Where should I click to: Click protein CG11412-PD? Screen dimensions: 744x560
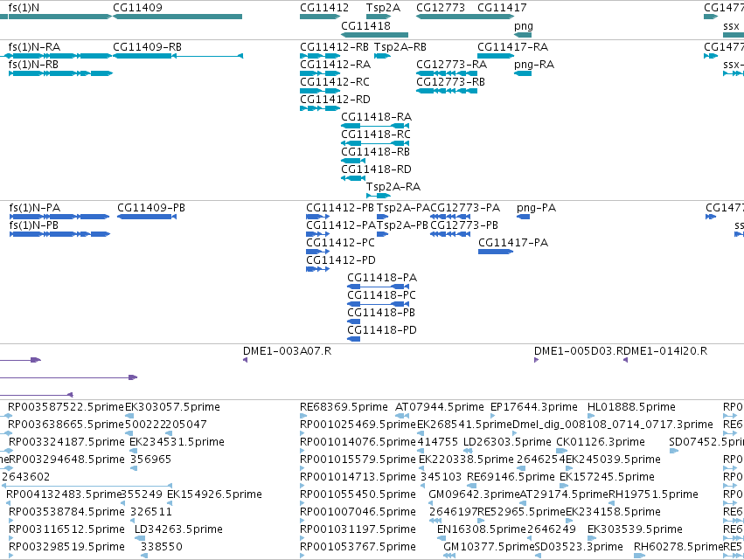coord(341,260)
